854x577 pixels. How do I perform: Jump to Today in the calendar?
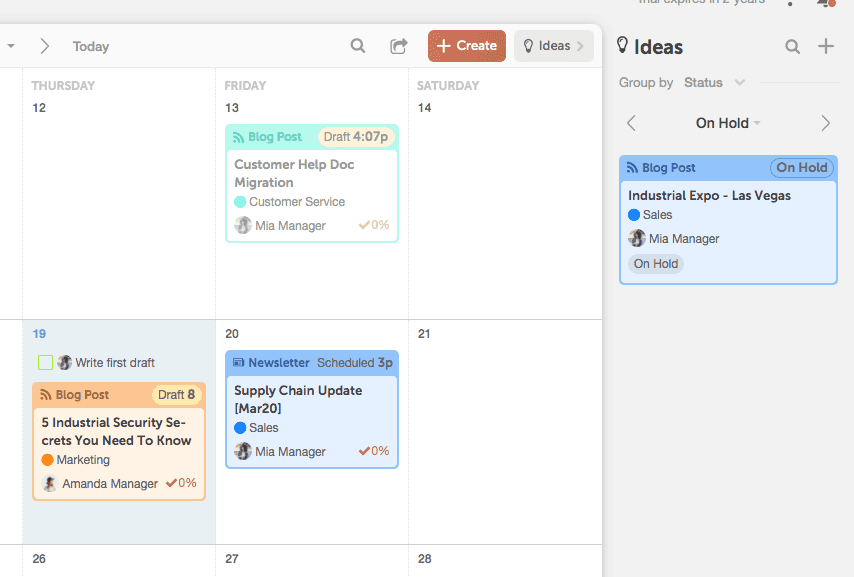pos(90,46)
